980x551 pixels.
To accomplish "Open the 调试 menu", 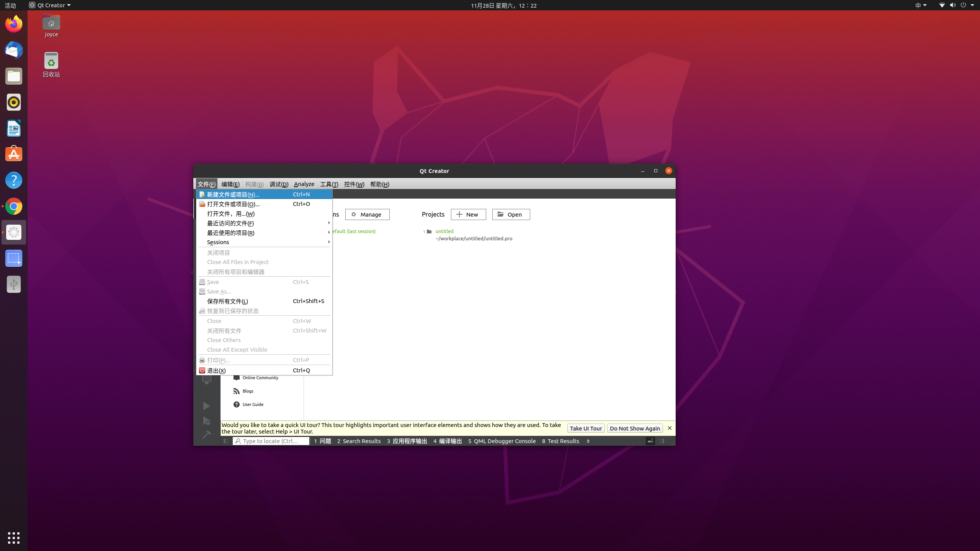I will pyautogui.click(x=279, y=184).
